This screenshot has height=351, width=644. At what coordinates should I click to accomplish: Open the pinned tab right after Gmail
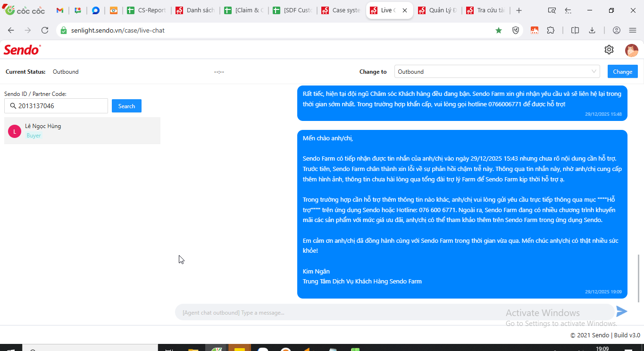click(x=78, y=10)
